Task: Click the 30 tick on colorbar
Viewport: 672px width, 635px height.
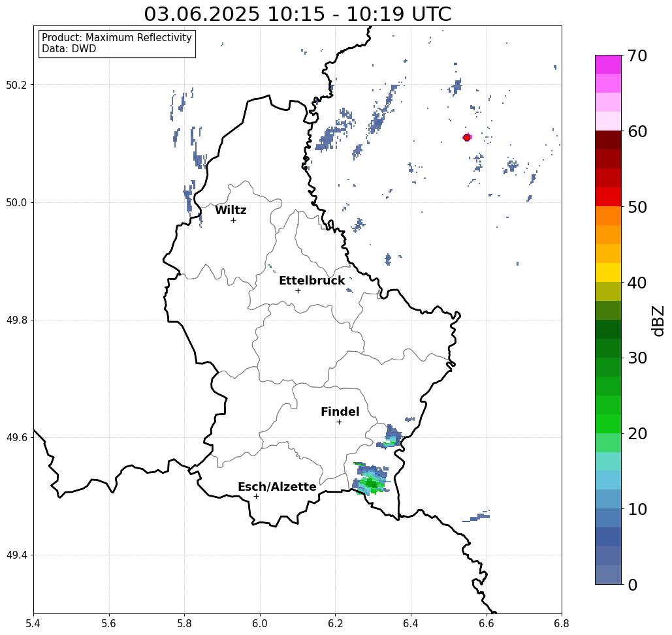Action: point(637,358)
